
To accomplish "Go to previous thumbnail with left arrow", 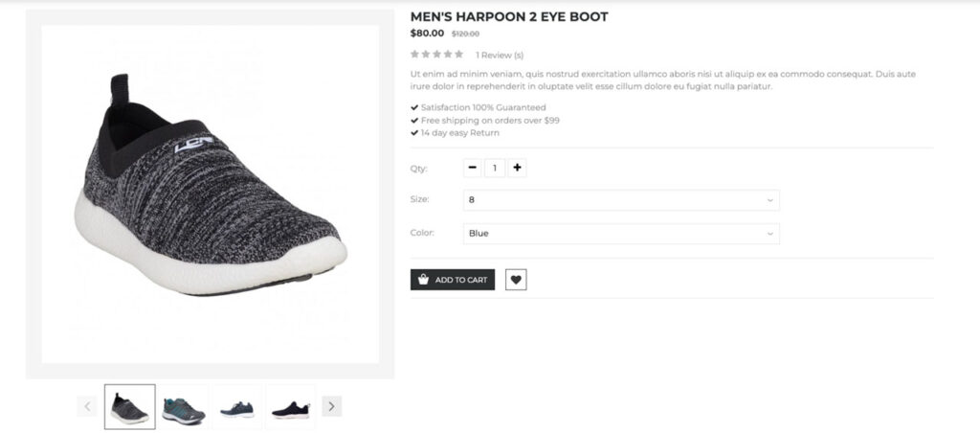I will click(x=87, y=406).
